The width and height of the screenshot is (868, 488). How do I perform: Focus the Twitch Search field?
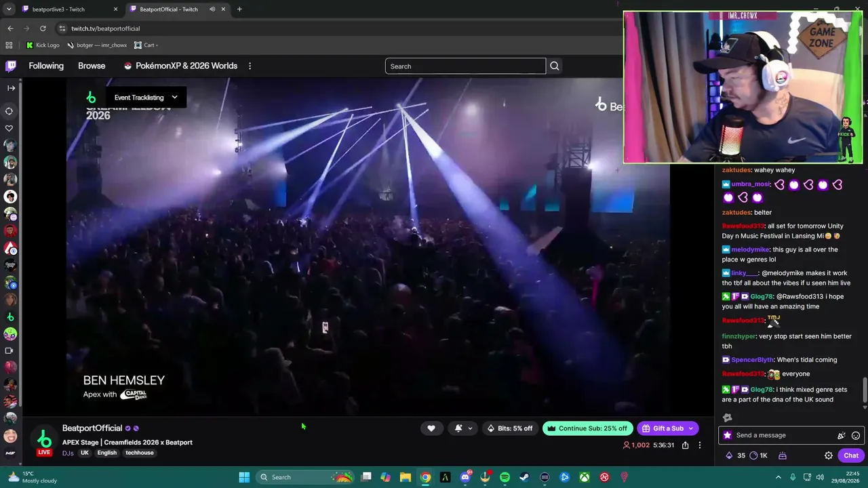tap(465, 66)
